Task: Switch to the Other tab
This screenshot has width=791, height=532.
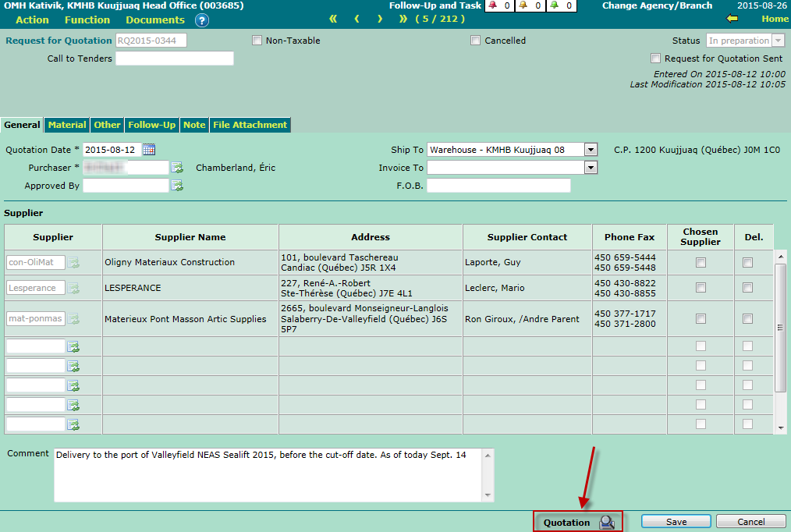Action: coord(107,125)
